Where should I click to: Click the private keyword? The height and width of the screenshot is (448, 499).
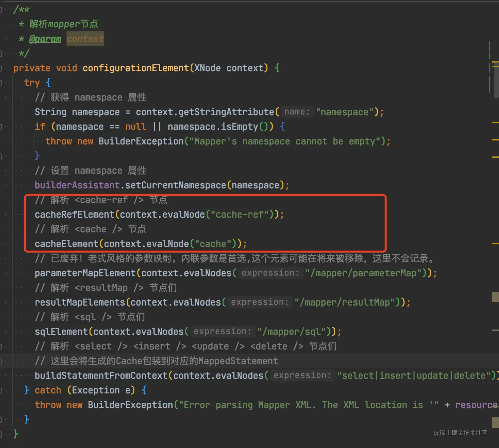click(x=32, y=68)
